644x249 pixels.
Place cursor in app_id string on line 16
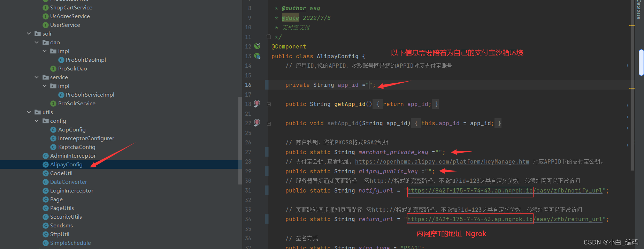point(369,85)
